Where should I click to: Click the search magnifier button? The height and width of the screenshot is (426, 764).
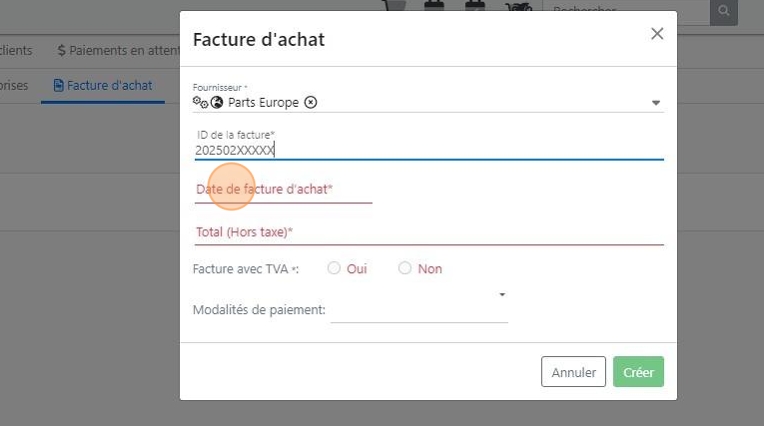722,12
